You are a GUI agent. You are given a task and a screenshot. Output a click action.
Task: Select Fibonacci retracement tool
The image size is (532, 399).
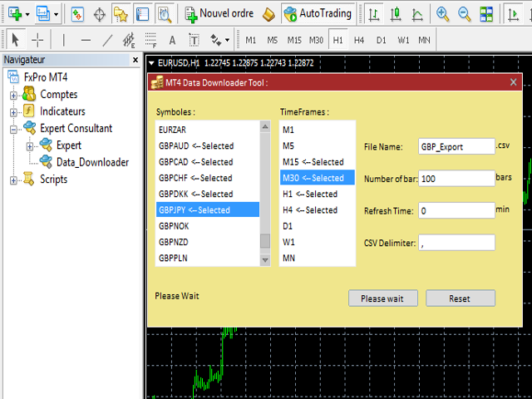point(150,40)
